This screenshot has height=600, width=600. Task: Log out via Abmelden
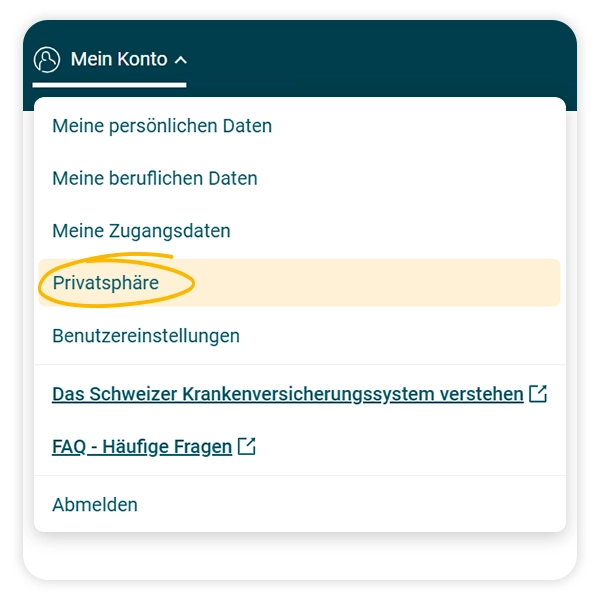(x=95, y=504)
